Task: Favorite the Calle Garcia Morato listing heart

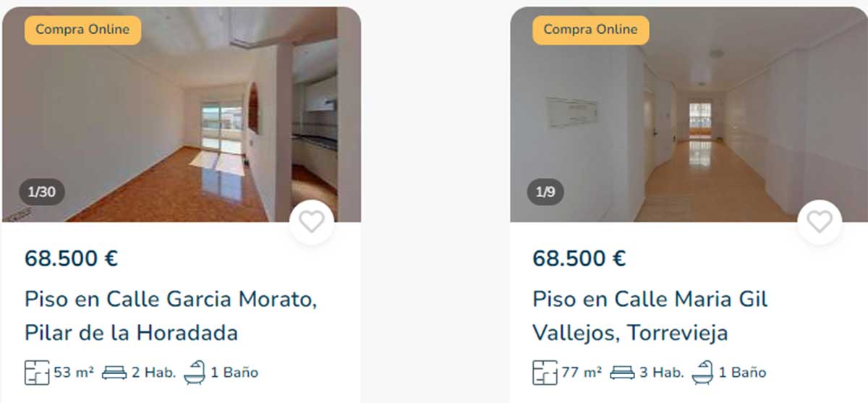Action: (312, 221)
